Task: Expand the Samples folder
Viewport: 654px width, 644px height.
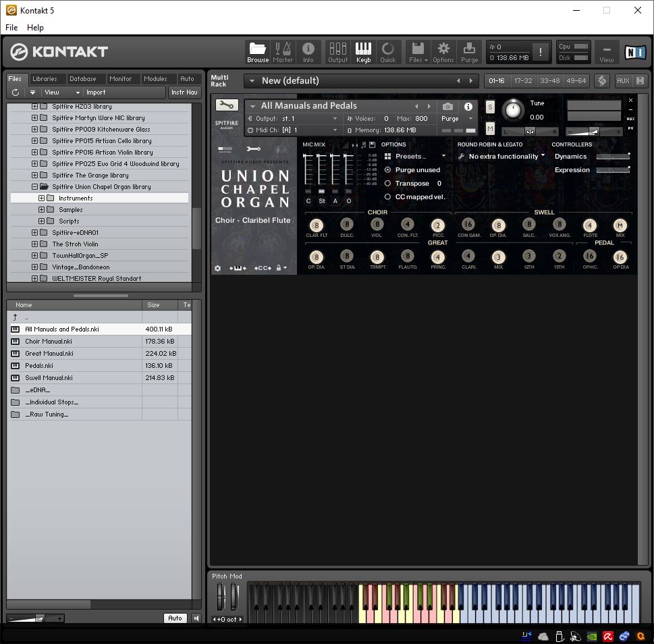Action: [x=41, y=209]
